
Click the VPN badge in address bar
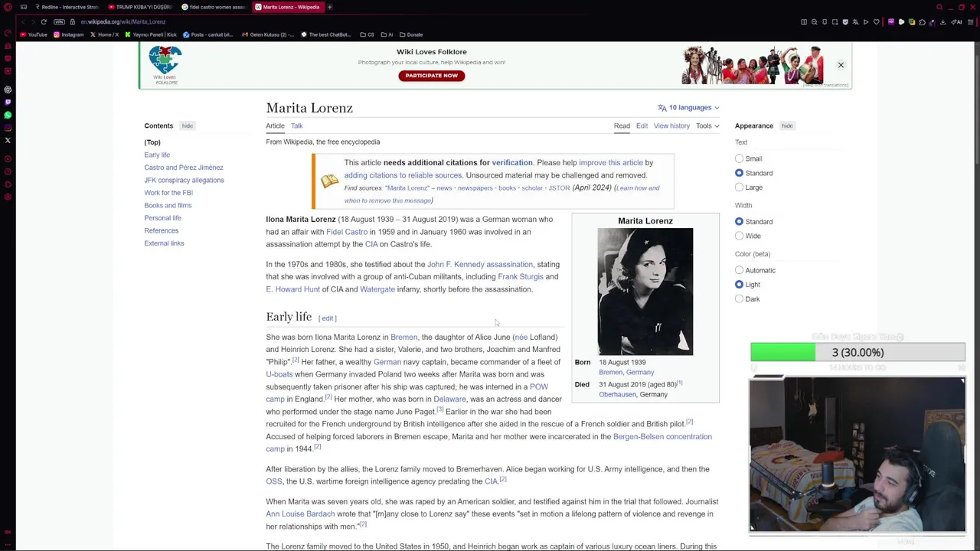(x=60, y=21)
